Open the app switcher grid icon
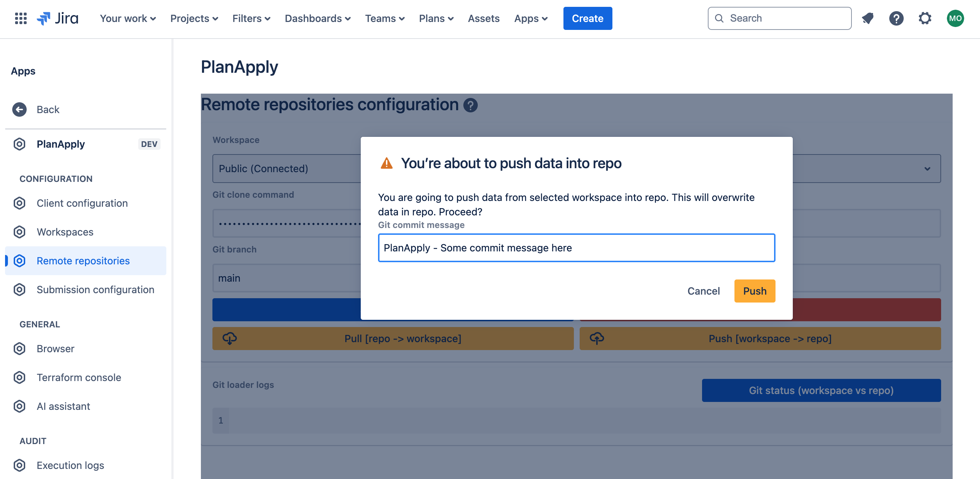Viewport: 980px width, 479px height. [x=21, y=18]
